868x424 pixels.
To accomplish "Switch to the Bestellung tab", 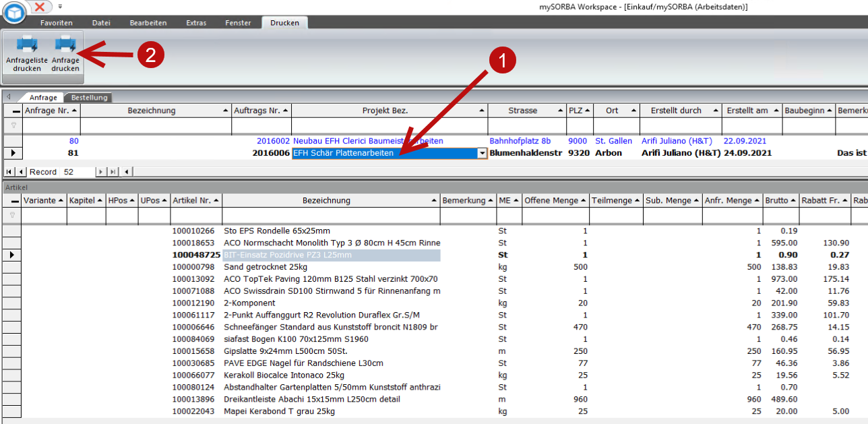I will pyautogui.click(x=90, y=98).
